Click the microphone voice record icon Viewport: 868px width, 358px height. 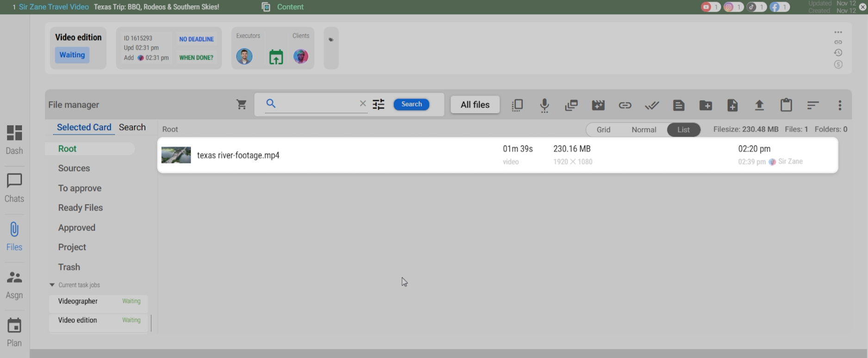click(x=544, y=105)
